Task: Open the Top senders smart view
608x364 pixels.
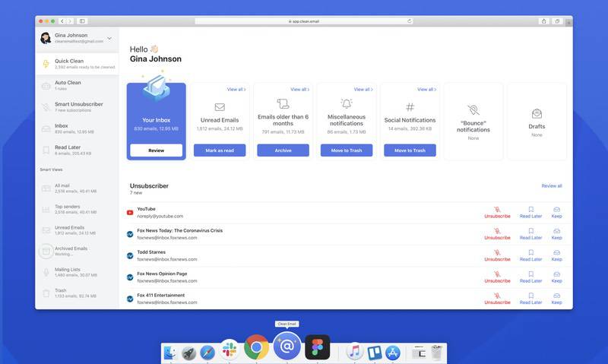Action: (x=78, y=209)
